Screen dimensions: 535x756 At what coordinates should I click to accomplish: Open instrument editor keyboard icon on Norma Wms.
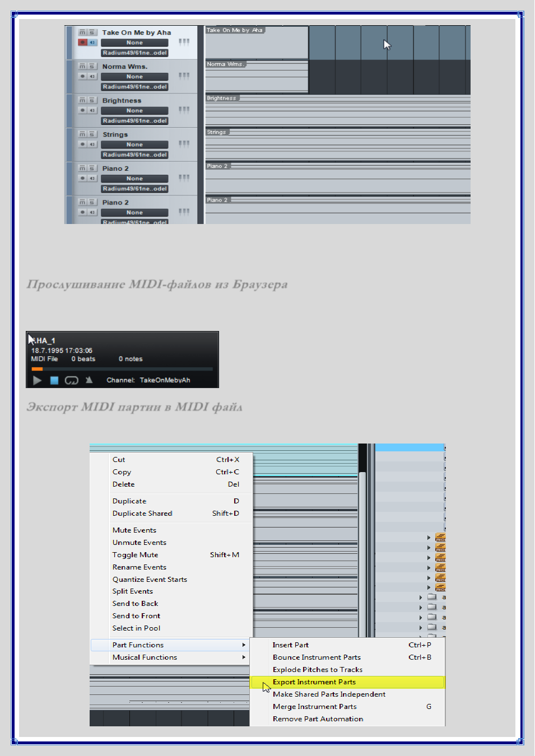(x=184, y=76)
